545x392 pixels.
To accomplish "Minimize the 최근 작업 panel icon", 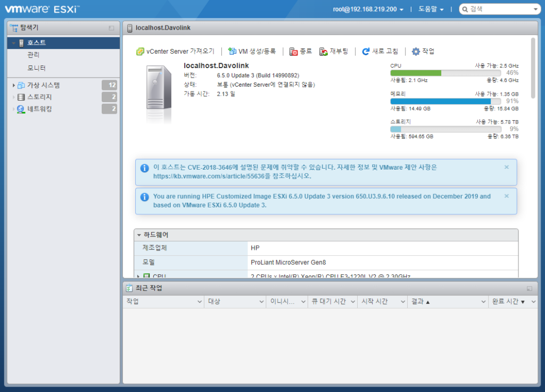I will [x=530, y=288].
